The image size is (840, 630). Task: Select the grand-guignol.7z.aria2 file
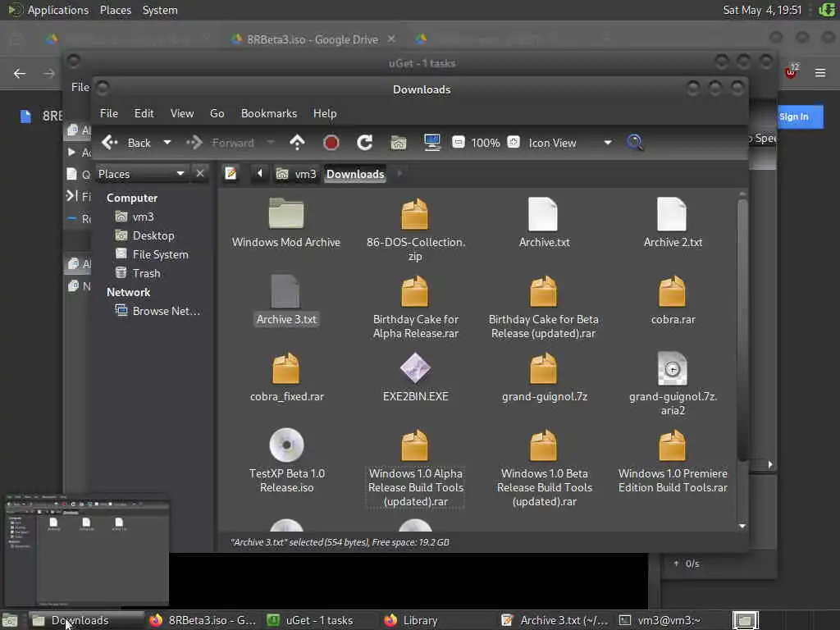click(673, 384)
